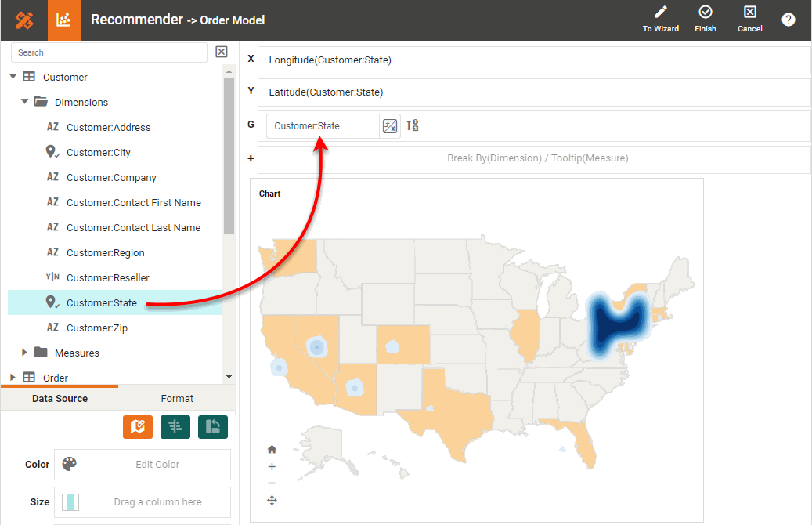The width and height of the screenshot is (812, 525).
Task: Collapse the Dimensions folder
Action: pos(24,102)
